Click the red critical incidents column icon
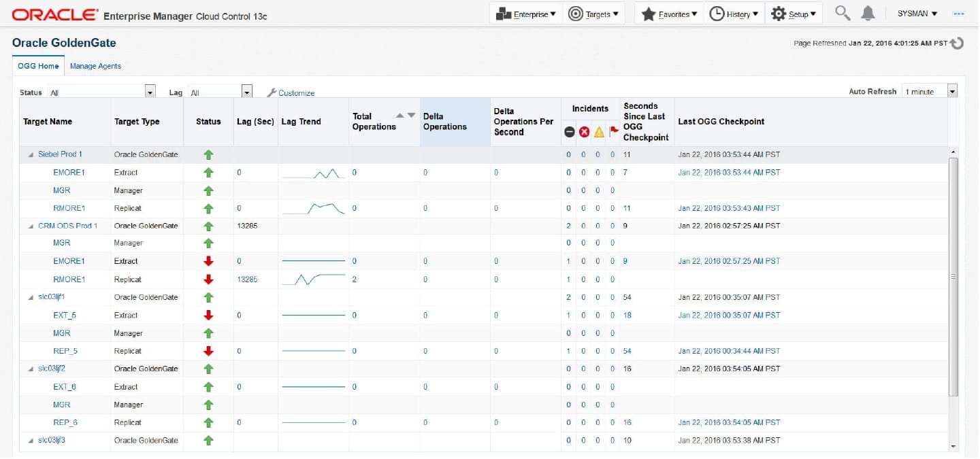This screenshot has width=980, height=459. tap(584, 132)
